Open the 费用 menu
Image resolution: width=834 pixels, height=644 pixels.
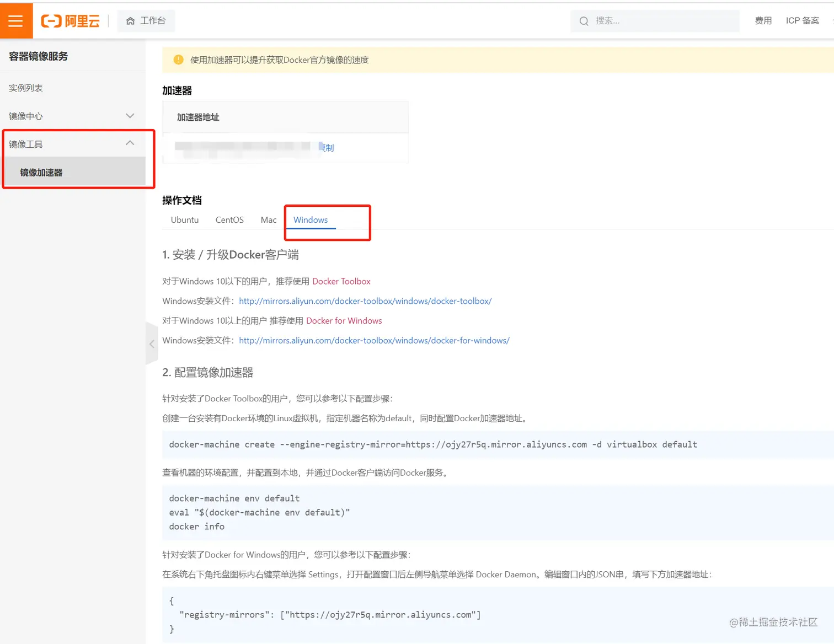pyautogui.click(x=763, y=21)
